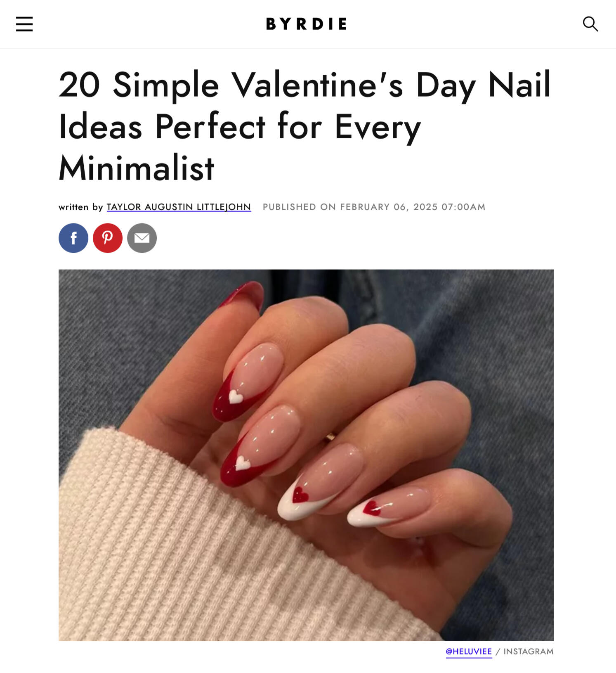The width and height of the screenshot is (616, 673).
Task: Click the published date February 06, 2025
Action: (374, 207)
